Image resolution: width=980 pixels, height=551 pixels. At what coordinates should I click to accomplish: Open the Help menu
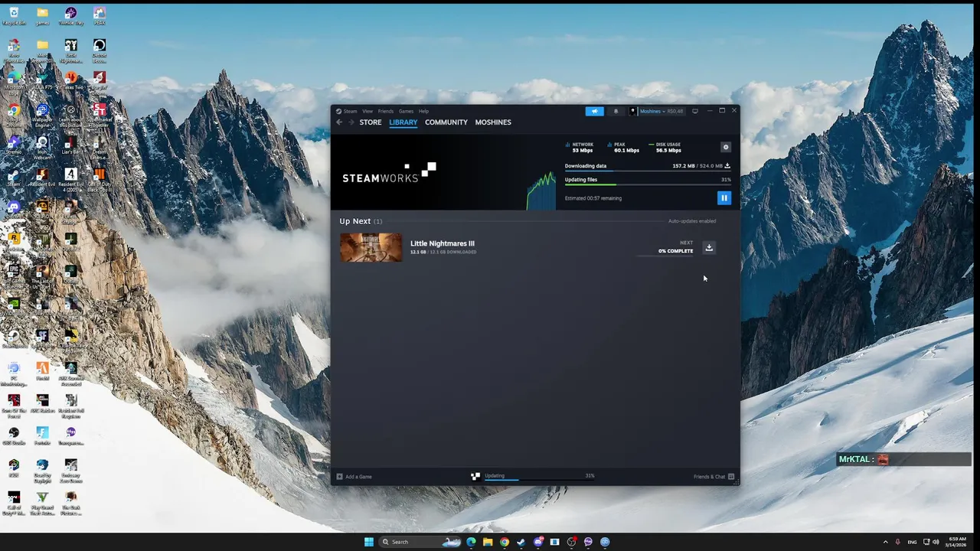[x=423, y=111]
